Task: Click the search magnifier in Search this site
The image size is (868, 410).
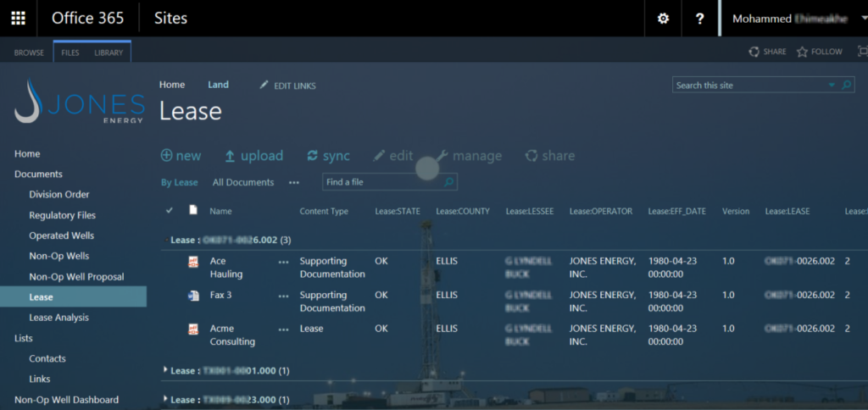Action: [846, 86]
